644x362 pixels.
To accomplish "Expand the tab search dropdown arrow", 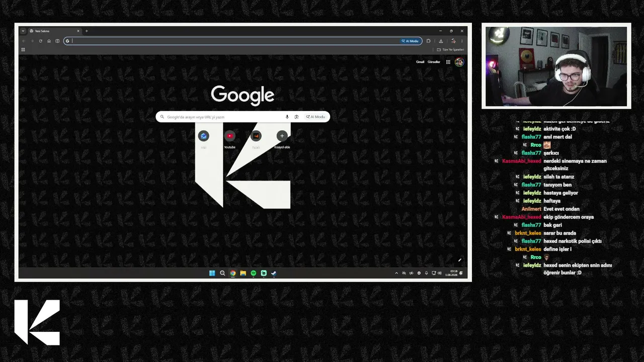I will pyautogui.click(x=23, y=31).
